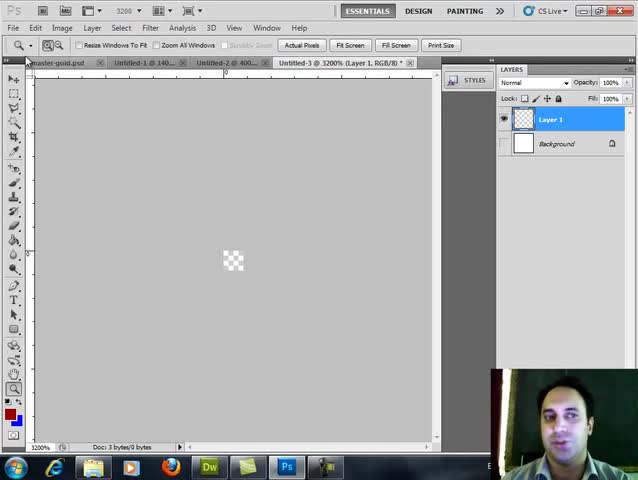Viewport: 638px width, 480px height.
Task: Toggle lock image pixels brush icon
Action: [x=536, y=98]
